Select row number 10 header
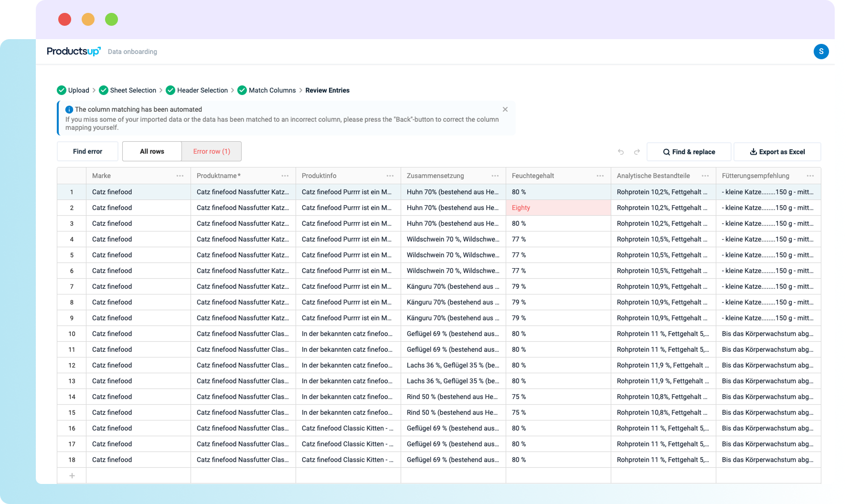 coord(72,334)
